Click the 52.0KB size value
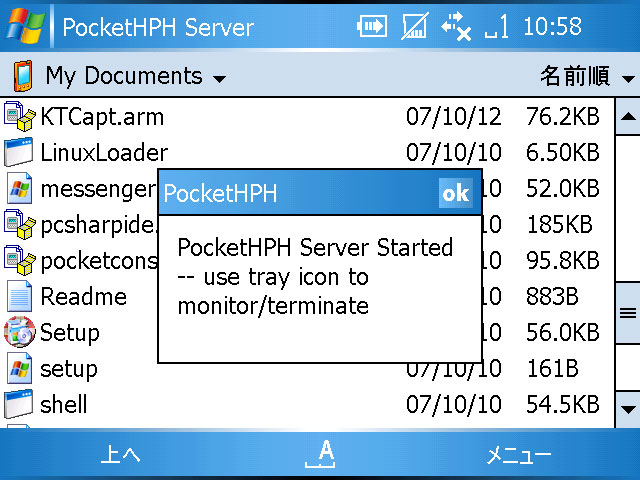Viewport: 640px width, 480px height. (x=563, y=188)
